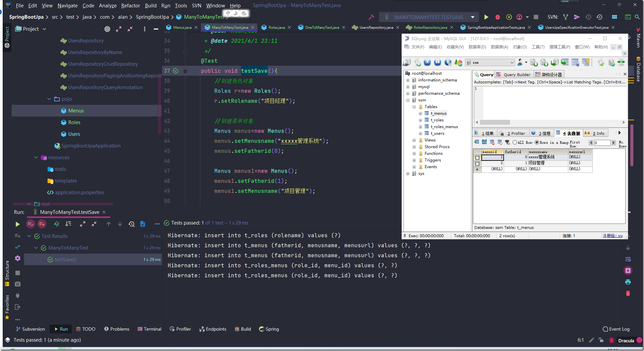The height and width of the screenshot is (351, 644).
Task: Switch to Roles.java editor tab
Action: click(277, 27)
